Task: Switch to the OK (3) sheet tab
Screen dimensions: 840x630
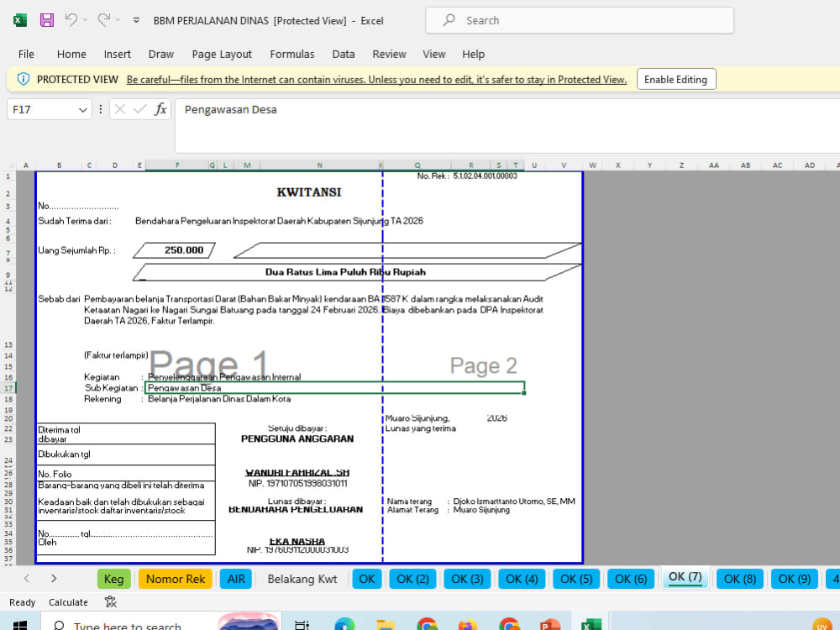Action: point(467,579)
